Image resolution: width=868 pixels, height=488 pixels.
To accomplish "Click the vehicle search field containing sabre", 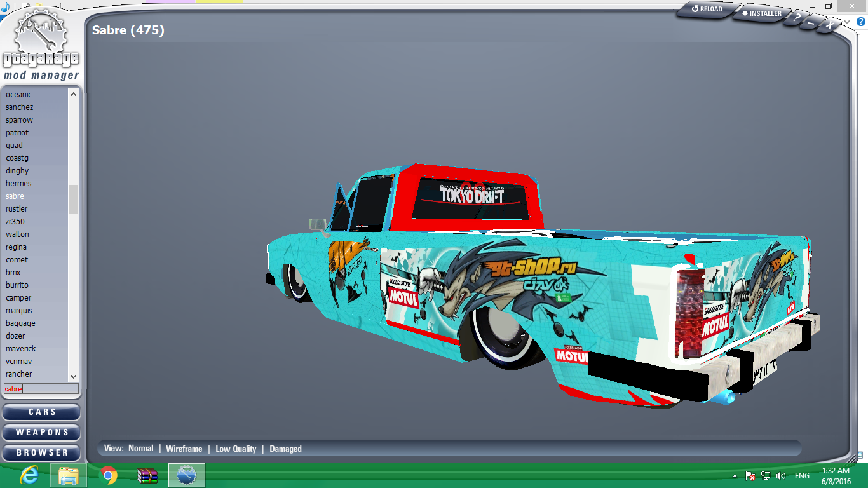I will (41, 388).
